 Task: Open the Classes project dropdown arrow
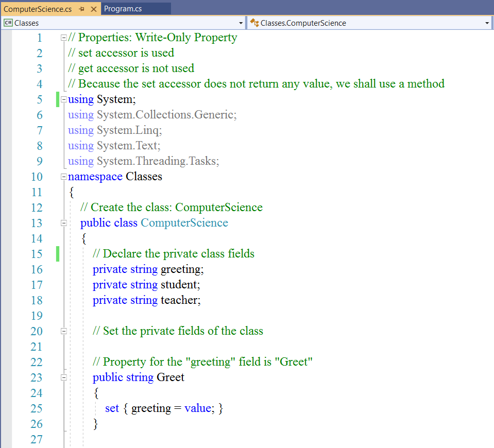pyautogui.click(x=241, y=23)
